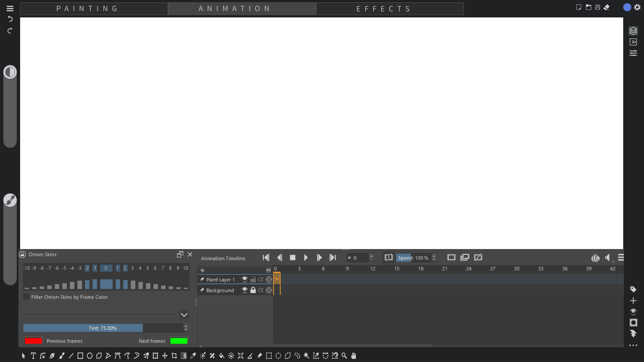Hide Paint Layer 1 with eye icon

coord(245,279)
